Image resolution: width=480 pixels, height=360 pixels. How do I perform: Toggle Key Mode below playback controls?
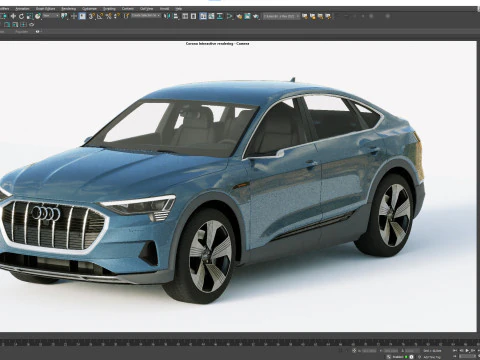coord(455,356)
